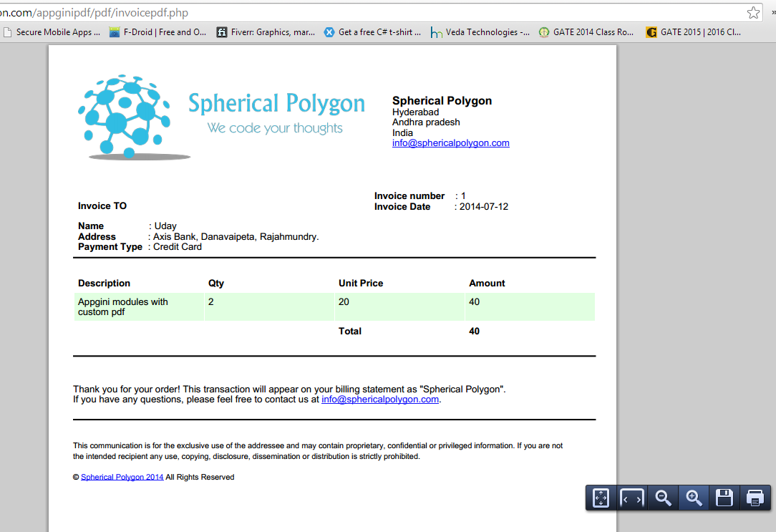Click the company email link in the header
This screenshot has height=532, width=776.
coord(451,143)
